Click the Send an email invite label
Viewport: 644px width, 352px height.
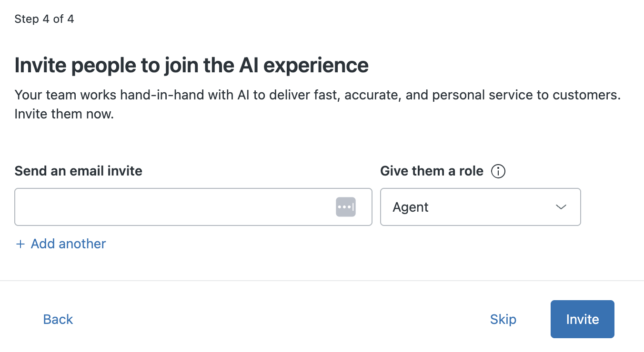[79, 171]
